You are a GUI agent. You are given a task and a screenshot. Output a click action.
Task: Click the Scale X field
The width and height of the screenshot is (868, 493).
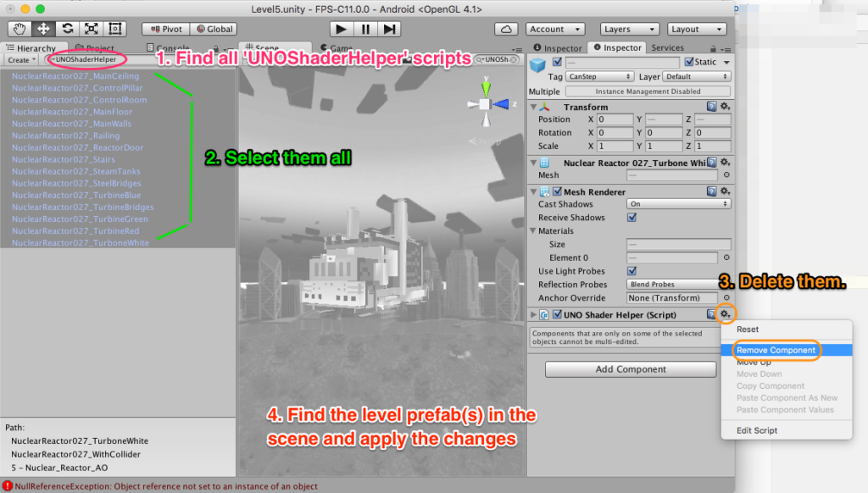pyautogui.click(x=615, y=146)
